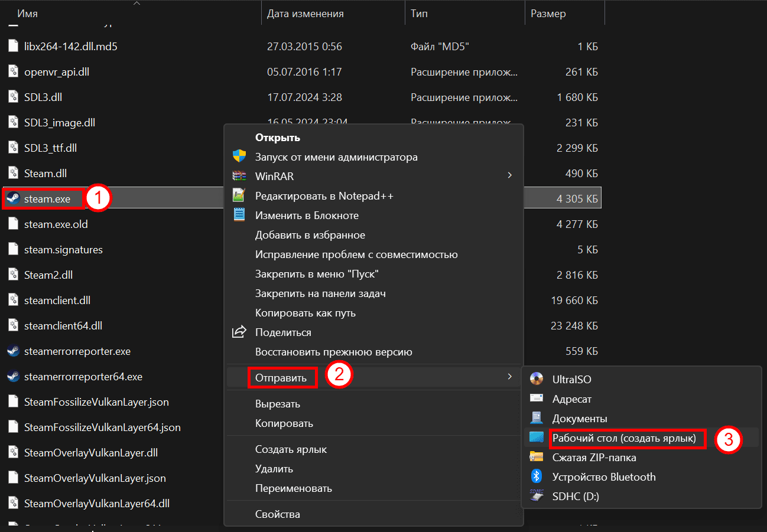This screenshot has height=532, width=767.
Task: Click the file icon of SDL3.dll
Action: (x=14, y=97)
